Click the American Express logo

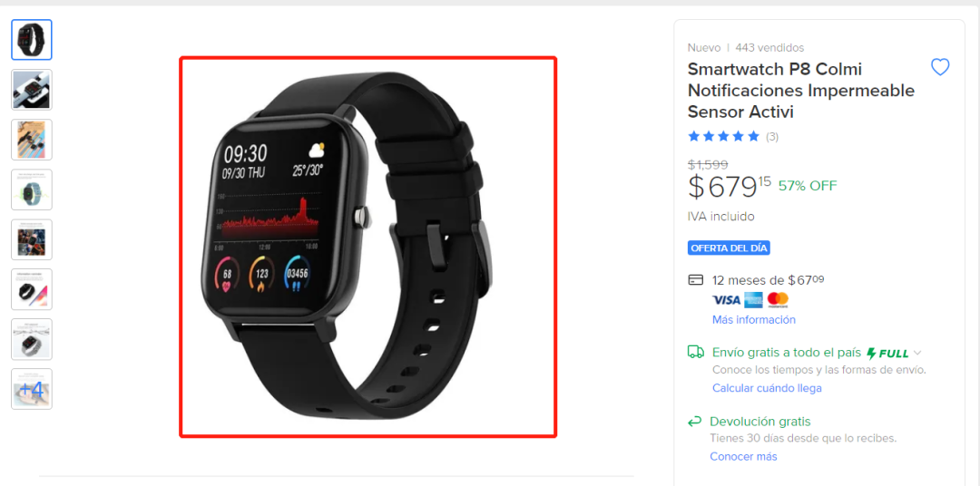pyautogui.click(x=754, y=300)
